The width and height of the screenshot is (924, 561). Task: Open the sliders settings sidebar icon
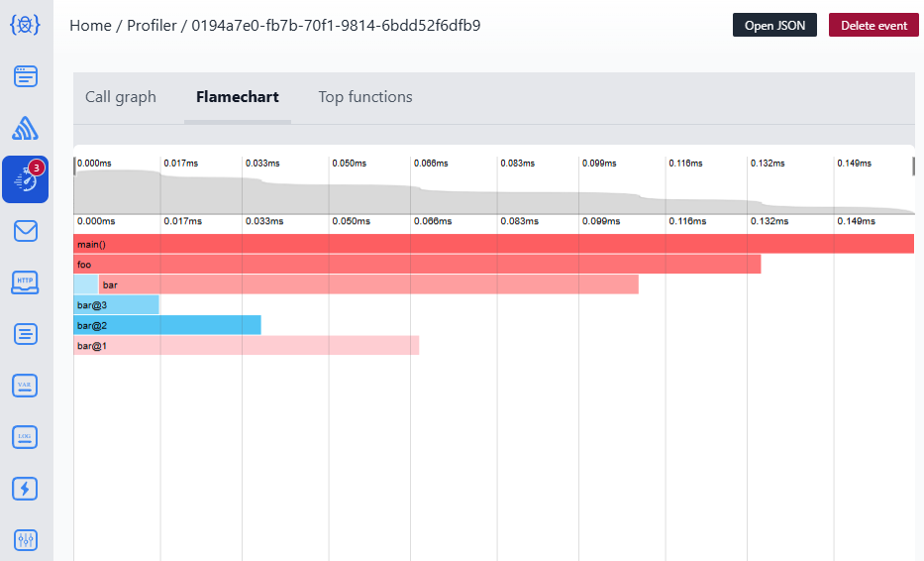coord(26,540)
